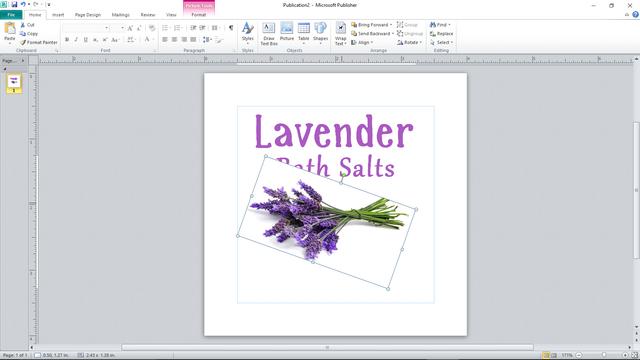Click the Ungroup objects command

410,33
